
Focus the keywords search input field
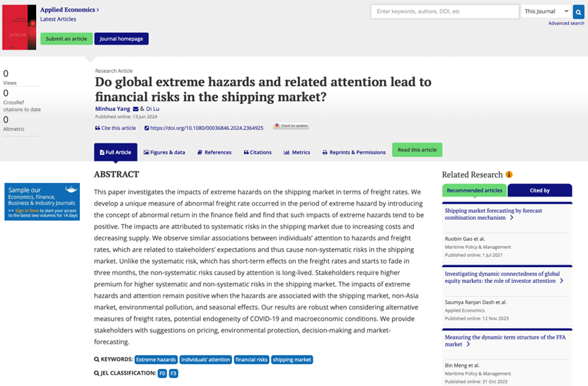445,11
